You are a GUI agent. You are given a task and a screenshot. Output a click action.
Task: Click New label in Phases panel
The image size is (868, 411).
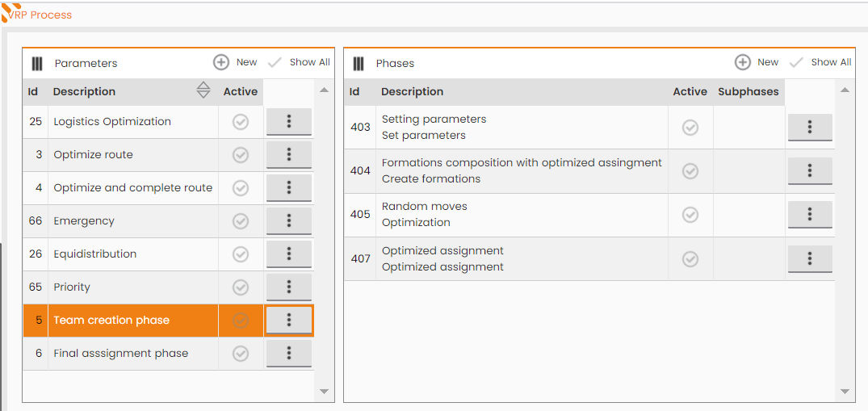pos(768,62)
